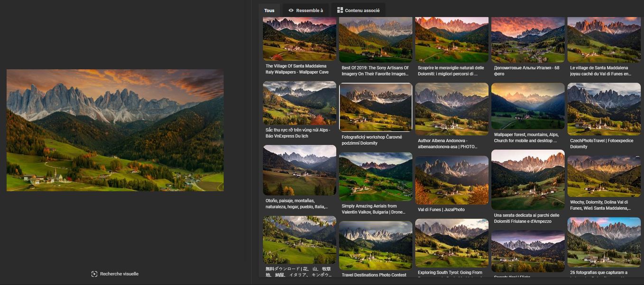Viewport: 644px width, 285px height.
Task: Open the Author Albena Andonova caption link
Action: point(449,143)
